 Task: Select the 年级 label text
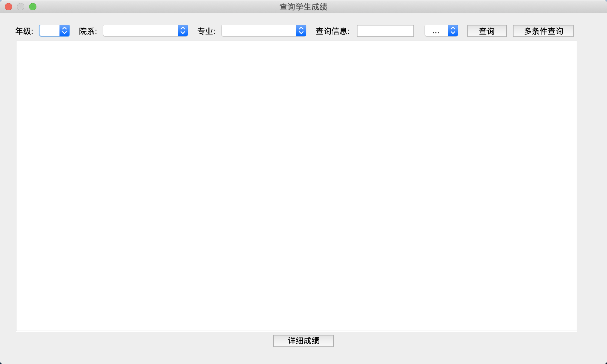[x=24, y=31]
